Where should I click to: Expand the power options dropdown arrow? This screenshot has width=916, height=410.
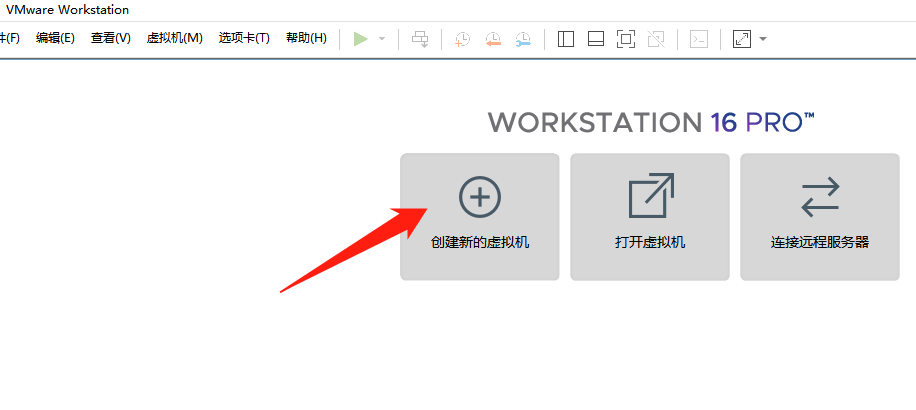point(382,39)
